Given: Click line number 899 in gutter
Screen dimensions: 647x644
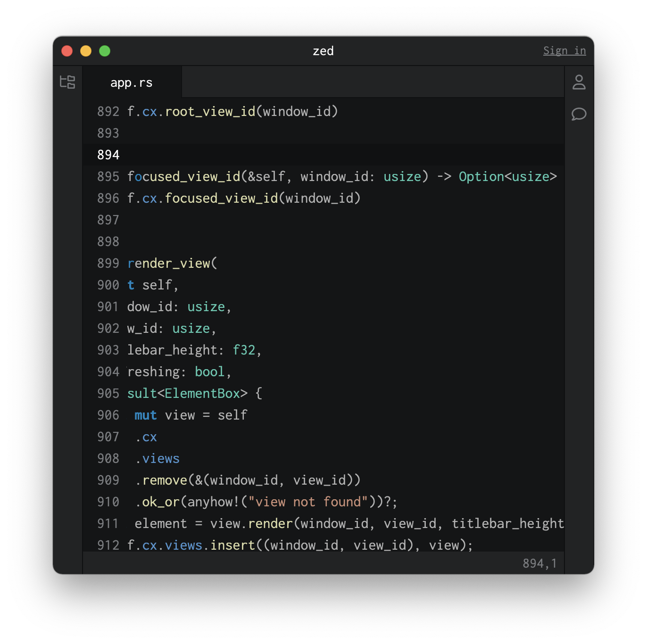Looking at the screenshot, I should 108,264.
